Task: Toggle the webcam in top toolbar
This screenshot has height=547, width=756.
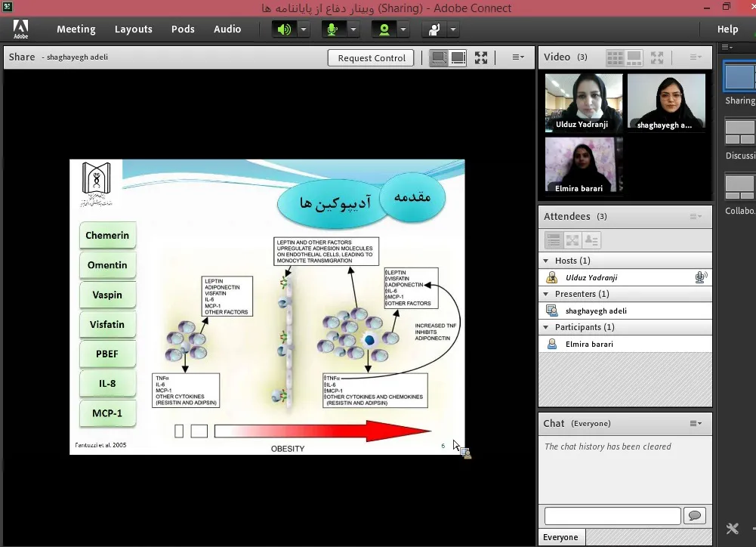Action: [384, 29]
